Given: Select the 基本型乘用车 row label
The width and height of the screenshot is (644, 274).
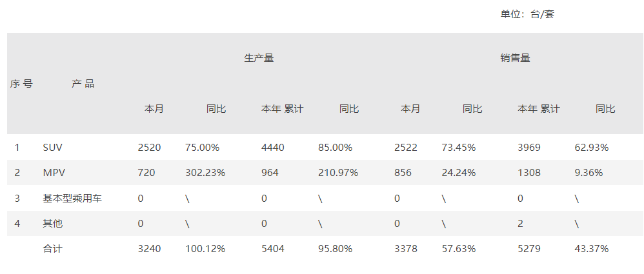Looking at the screenshot, I should coord(72,199).
